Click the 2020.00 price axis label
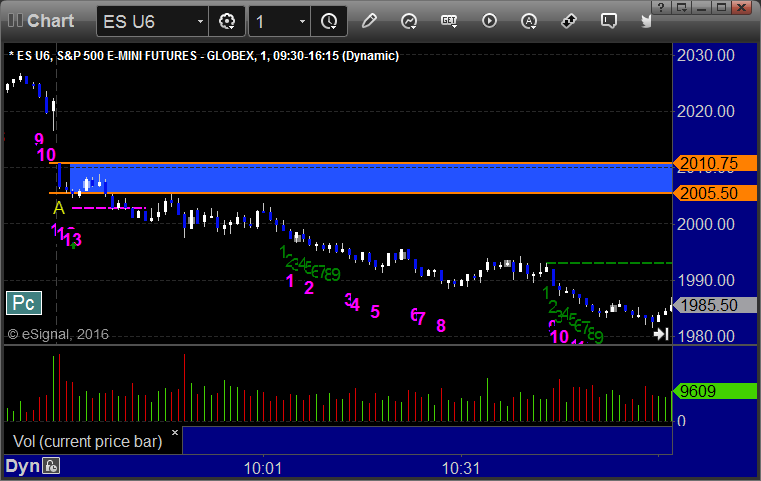761x481 pixels. point(706,111)
